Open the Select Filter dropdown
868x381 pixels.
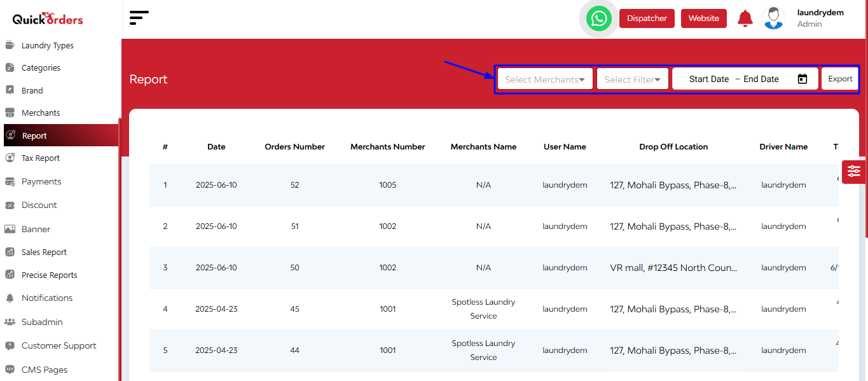[633, 79]
